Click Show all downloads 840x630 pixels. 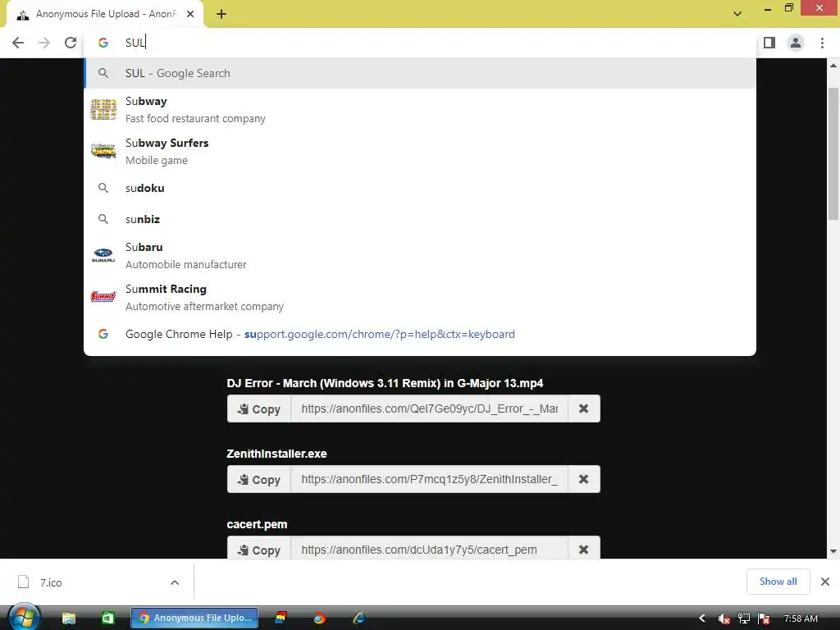coord(778,582)
